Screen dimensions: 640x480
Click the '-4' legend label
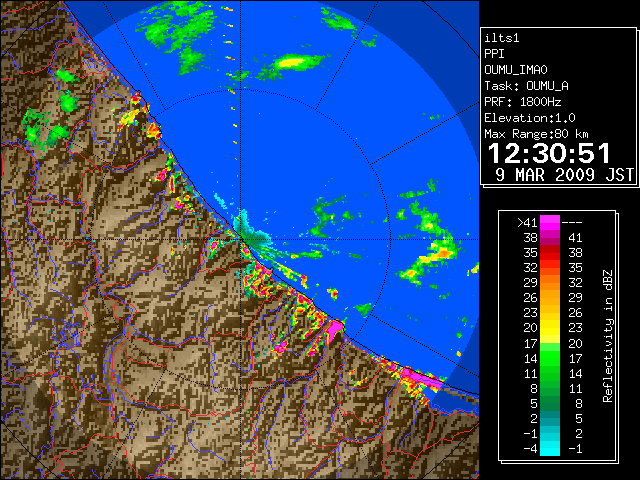click(530, 449)
